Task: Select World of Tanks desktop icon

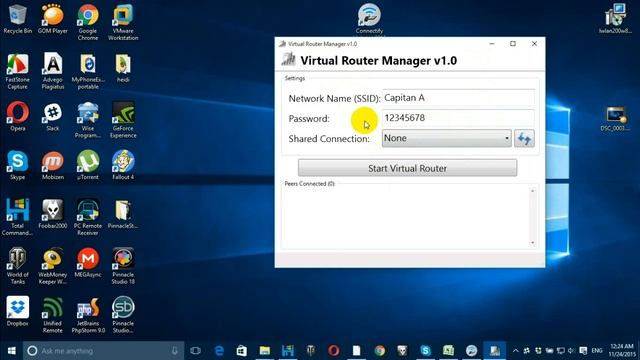Action: (x=18, y=266)
